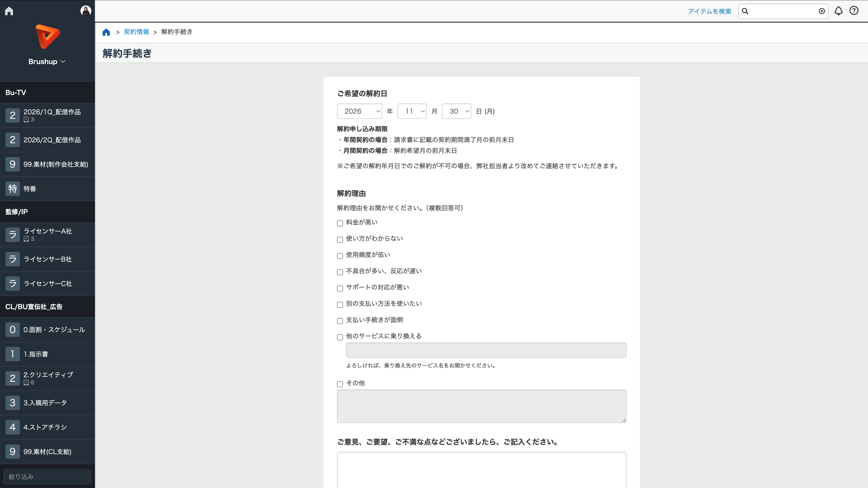Open the user profile avatar
Image resolution: width=868 pixels, height=488 pixels.
tap(86, 11)
